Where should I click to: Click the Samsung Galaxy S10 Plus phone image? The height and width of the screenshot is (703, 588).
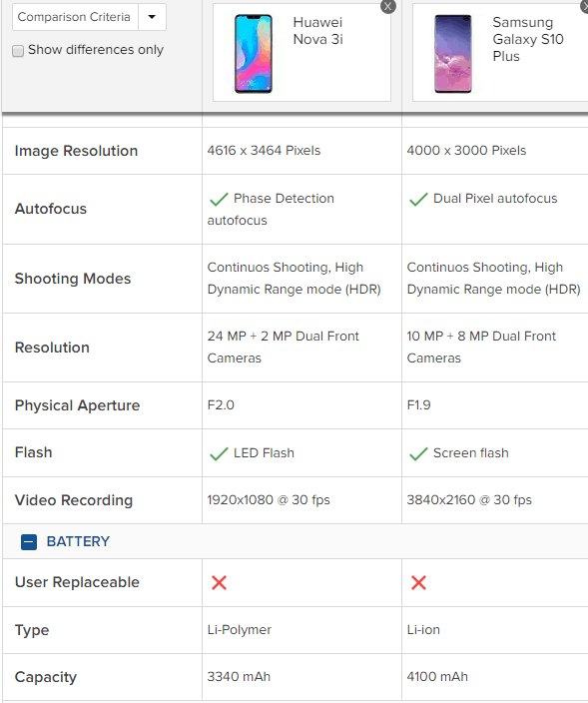tap(453, 54)
